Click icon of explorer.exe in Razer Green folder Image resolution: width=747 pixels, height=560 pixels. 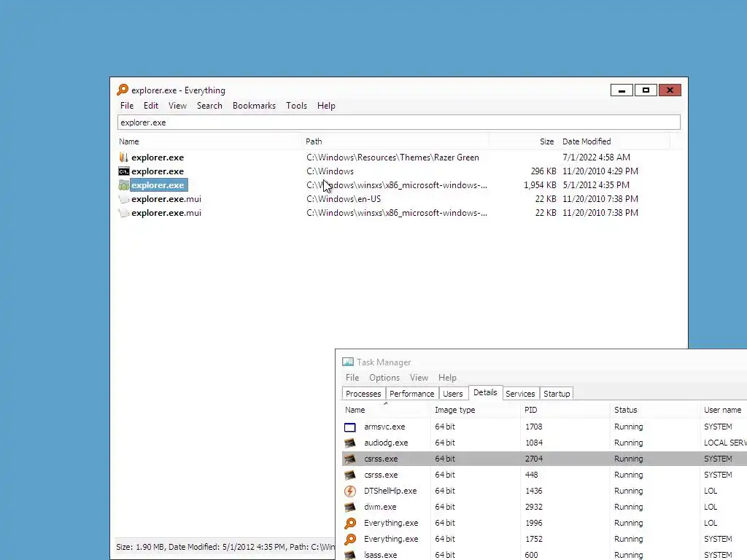124,157
